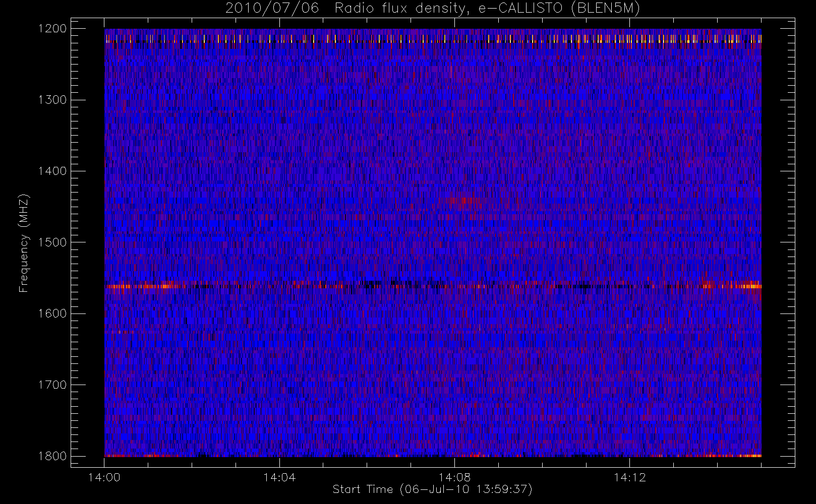Click the plot title showing e-CALLISTO (BLEN5M)

pyautogui.click(x=433, y=9)
